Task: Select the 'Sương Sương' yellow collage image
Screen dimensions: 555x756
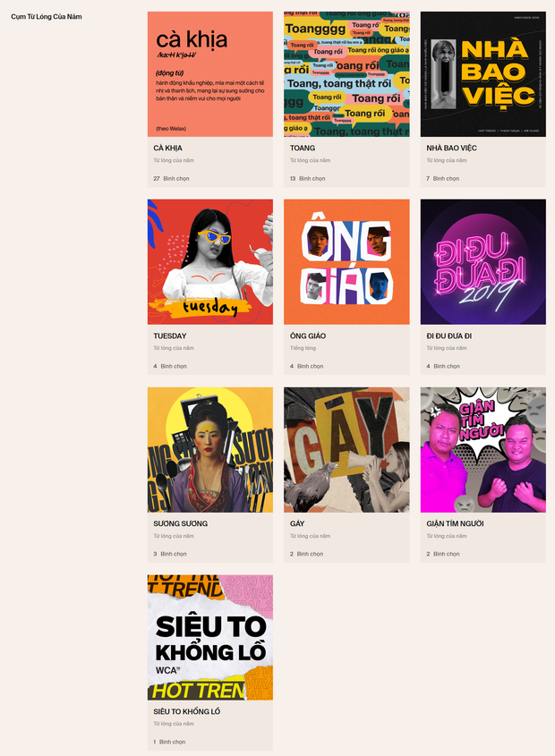Action: [x=210, y=450]
